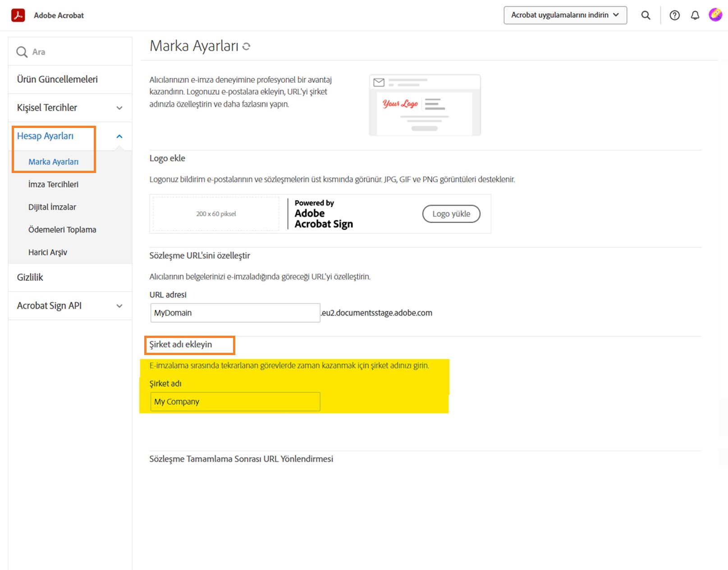Click the Adobe Acrobat title text
This screenshot has height=570, width=728.
coord(59,15)
